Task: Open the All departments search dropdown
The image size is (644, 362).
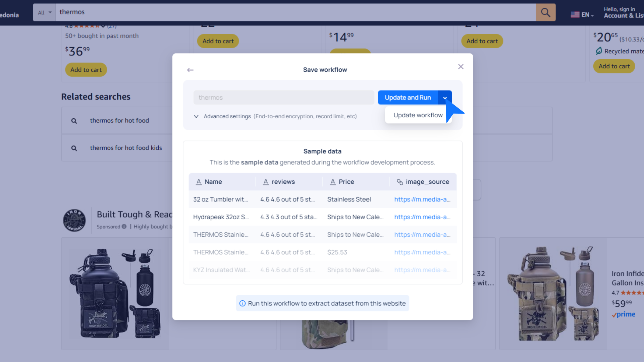Action: [45, 13]
